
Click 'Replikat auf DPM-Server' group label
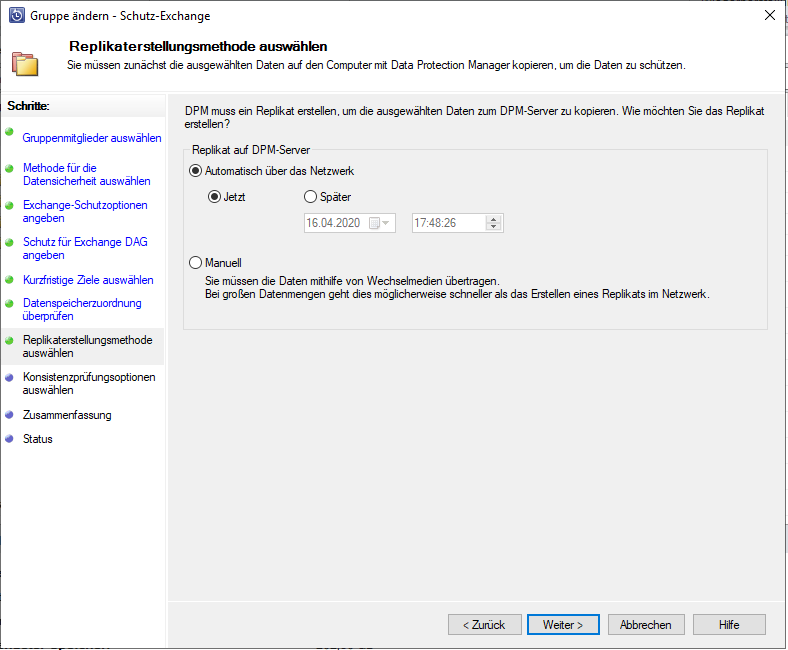tap(251, 150)
